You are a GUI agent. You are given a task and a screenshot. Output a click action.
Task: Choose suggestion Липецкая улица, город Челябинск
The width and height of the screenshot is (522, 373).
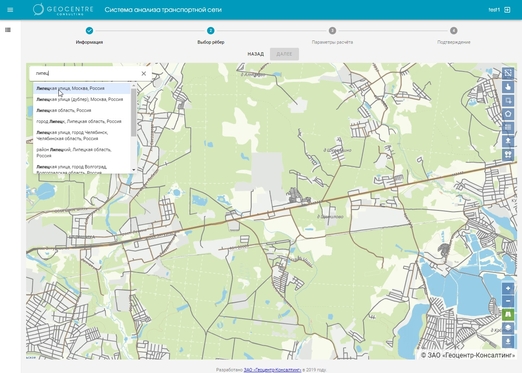coord(82,135)
